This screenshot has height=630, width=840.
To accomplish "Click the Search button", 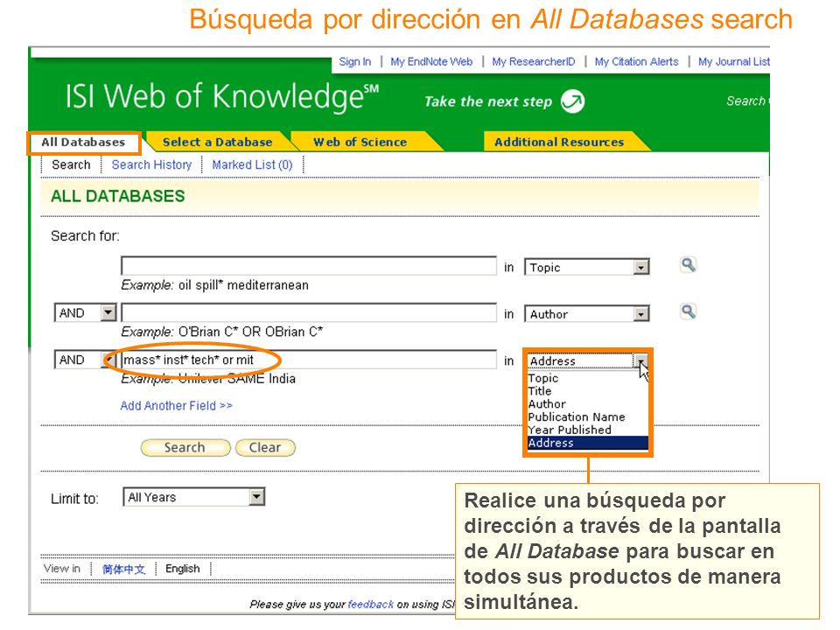I will (x=185, y=447).
